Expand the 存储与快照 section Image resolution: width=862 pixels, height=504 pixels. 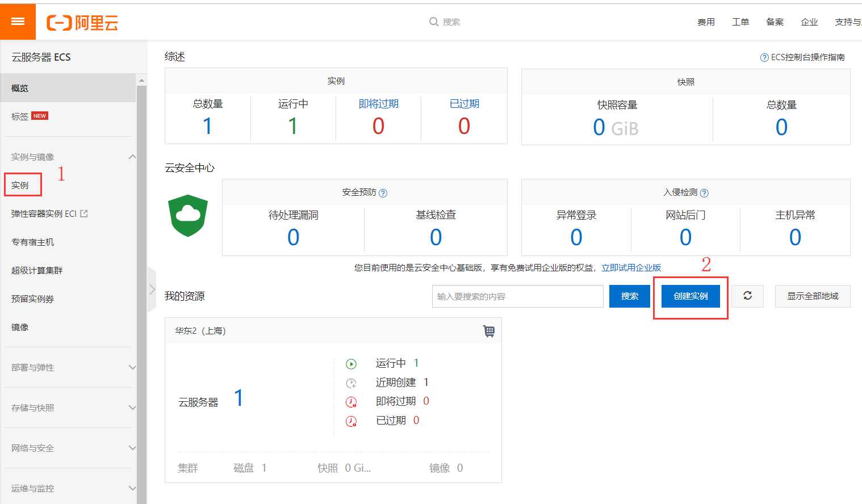(132, 408)
